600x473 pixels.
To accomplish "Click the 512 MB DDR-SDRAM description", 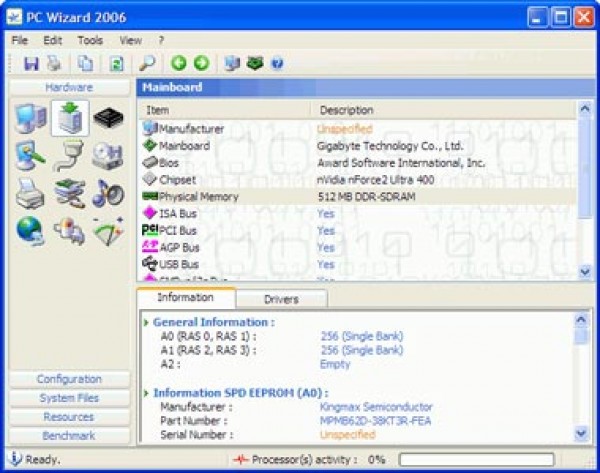I will 367,197.
